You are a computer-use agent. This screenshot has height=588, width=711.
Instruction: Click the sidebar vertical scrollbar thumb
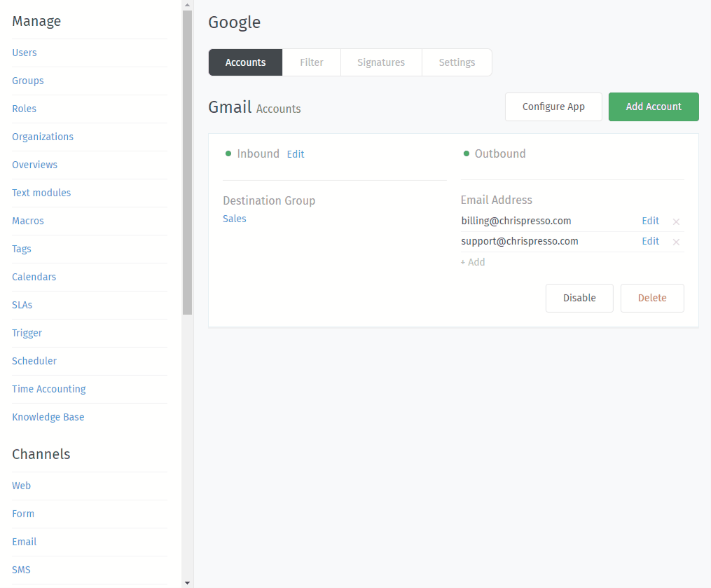(187, 162)
